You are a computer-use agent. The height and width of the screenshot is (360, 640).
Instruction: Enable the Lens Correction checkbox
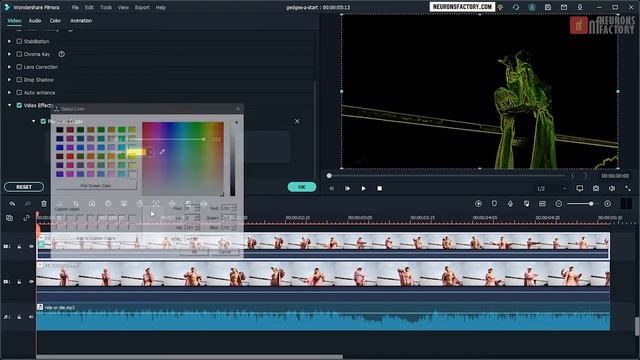pyautogui.click(x=19, y=67)
